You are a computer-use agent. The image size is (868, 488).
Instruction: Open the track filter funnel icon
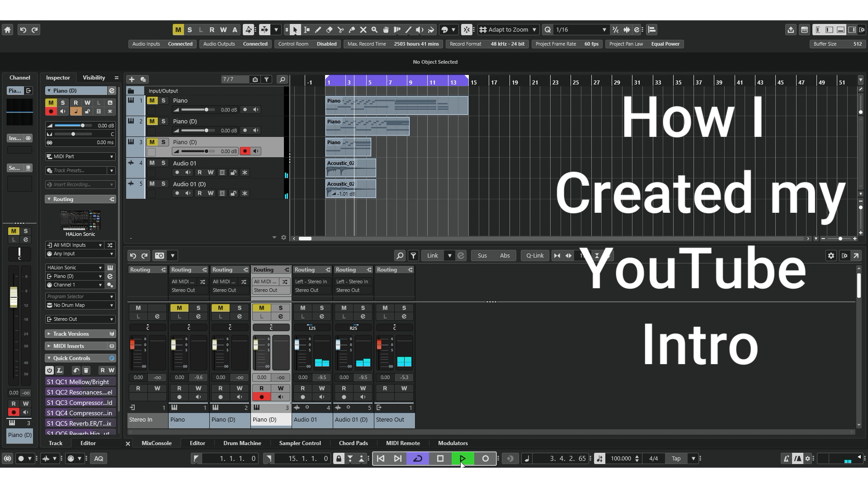pos(267,79)
